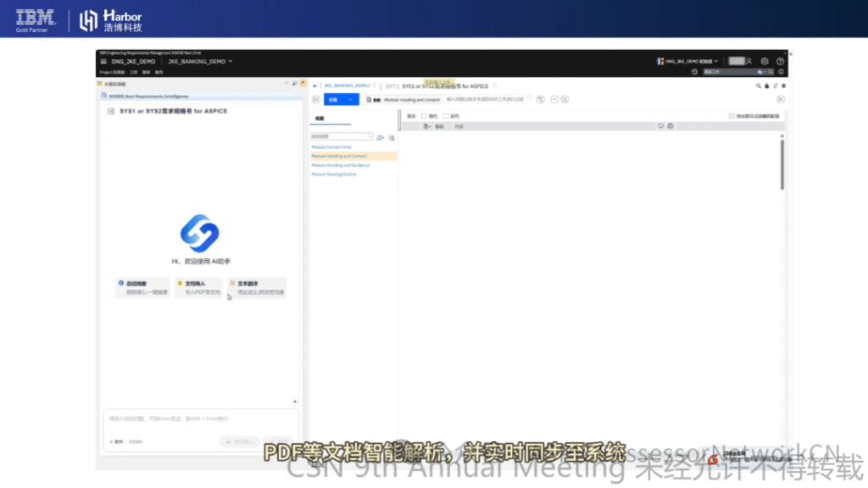Open the help question-mark icon
868x488 pixels.
[780, 61]
